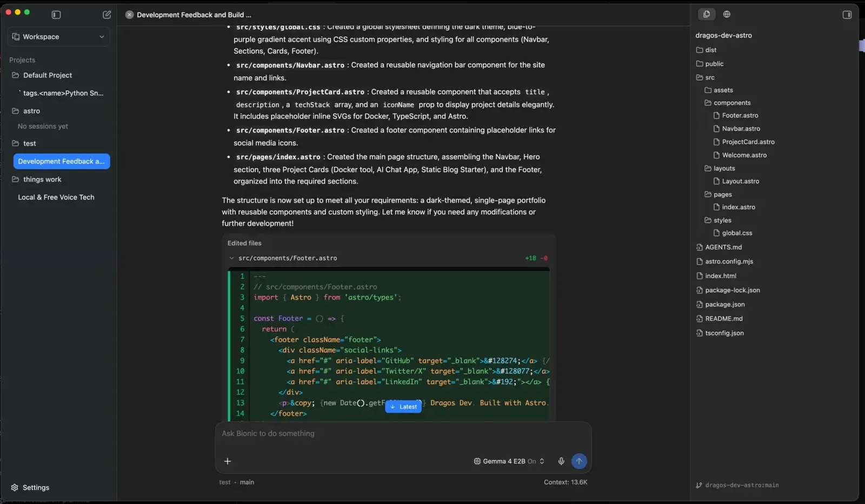The image size is (865, 504).
Task: Open package.json file
Action: tap(721, 305)
